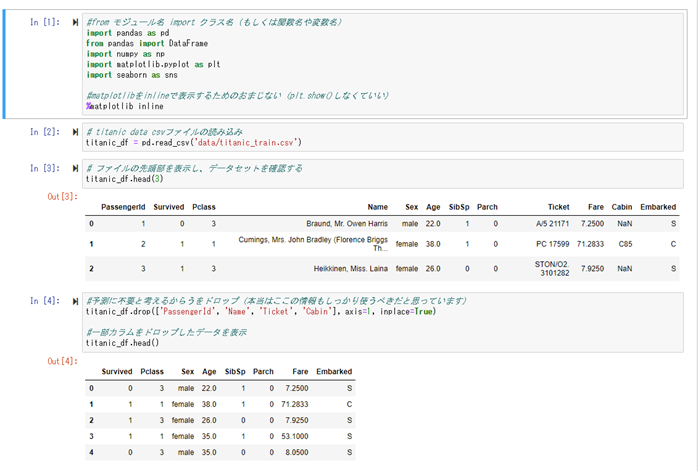Click the 'import matplotlib.pyplot as plt' line
The image size is (698, 471).
[153, 64]
